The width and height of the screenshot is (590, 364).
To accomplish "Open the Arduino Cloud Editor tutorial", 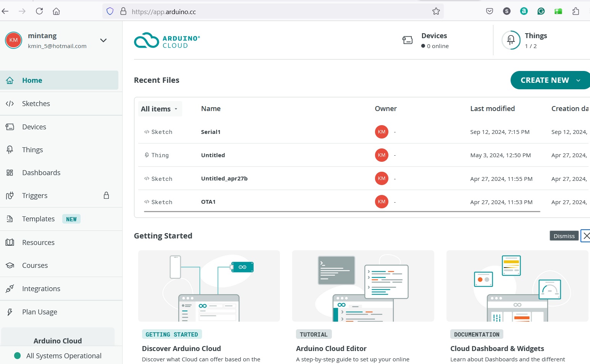I will point(331,348).
